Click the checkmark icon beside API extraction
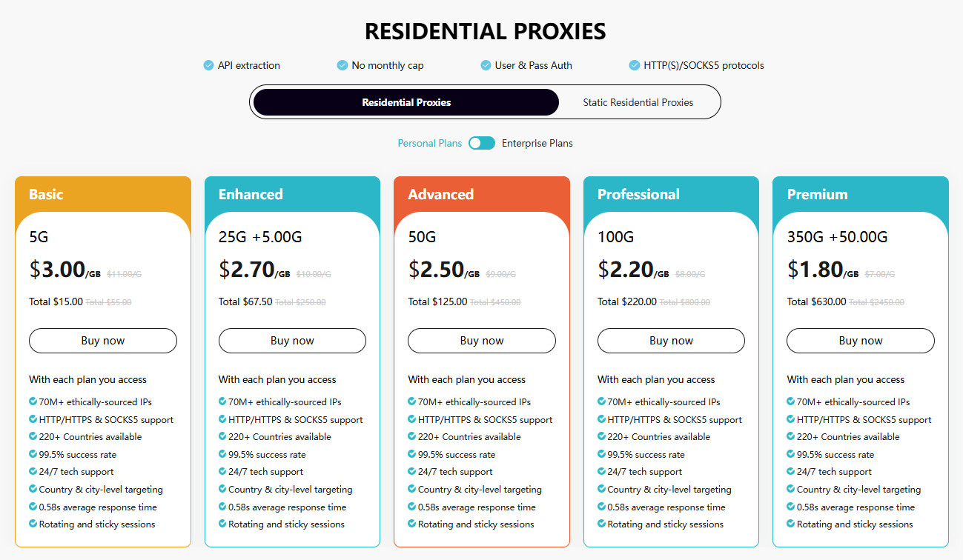Viewport: 963px width, 560px height. [208, 65]
